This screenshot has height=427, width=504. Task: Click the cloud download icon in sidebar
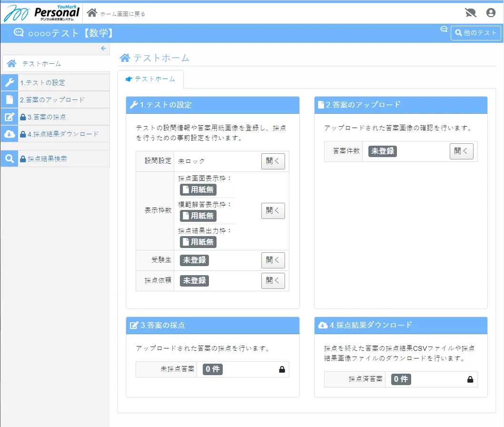(10, 134)
